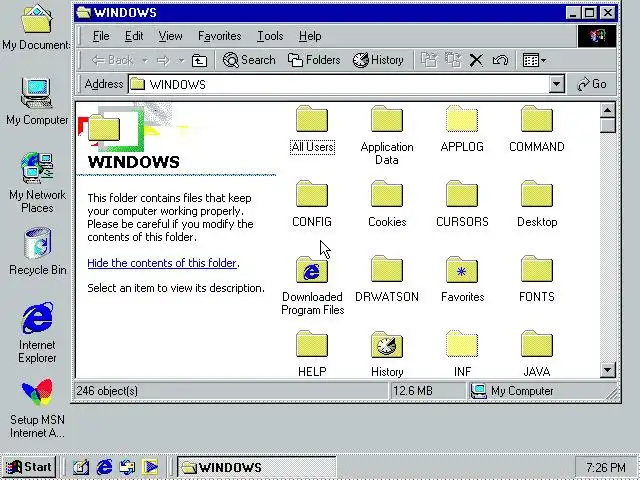
Task: Click the 7:26 PM clock in the tray
Action: 606,467
